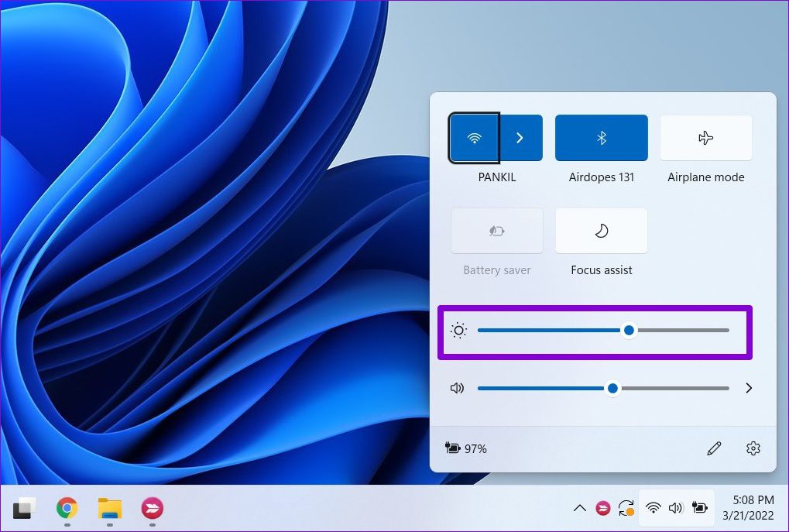Click the Start button on the taskbar
Screen dimensions: 789x532
[25, 508]
